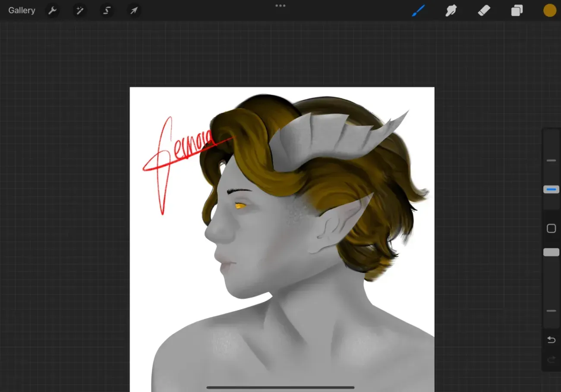
Task: Open the Layers panel
Action: tap(517, 10)
